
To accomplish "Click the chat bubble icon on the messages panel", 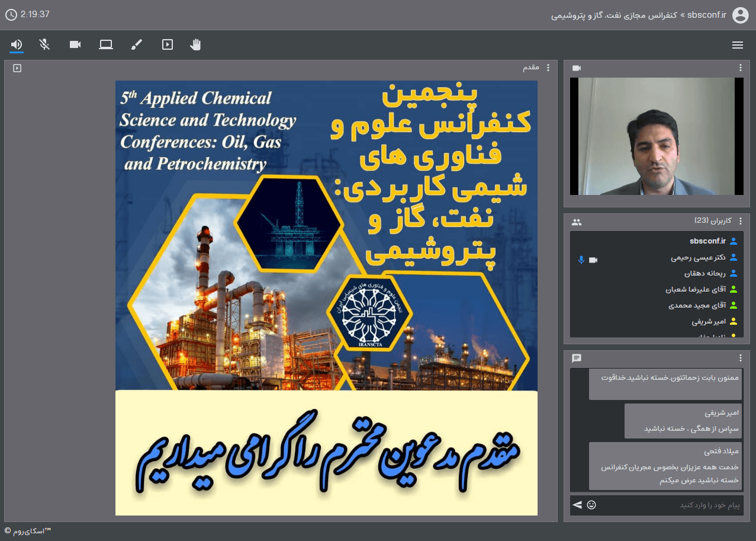I will (576, 357).
